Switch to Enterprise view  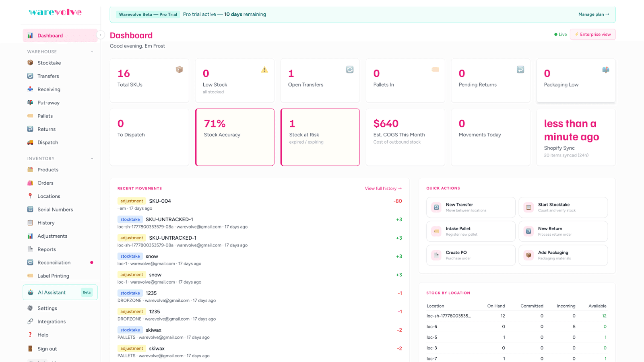[x=592, y=35]
